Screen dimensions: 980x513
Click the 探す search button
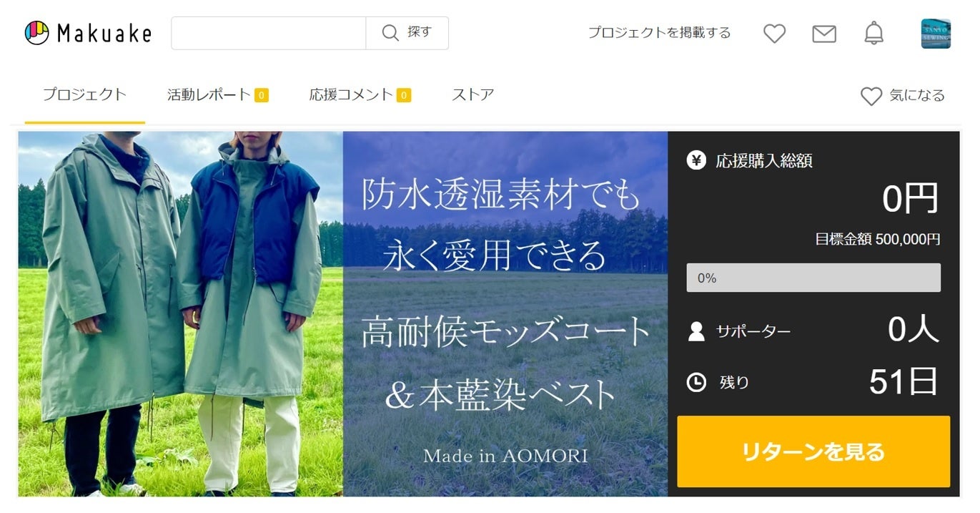click(407, 33)
